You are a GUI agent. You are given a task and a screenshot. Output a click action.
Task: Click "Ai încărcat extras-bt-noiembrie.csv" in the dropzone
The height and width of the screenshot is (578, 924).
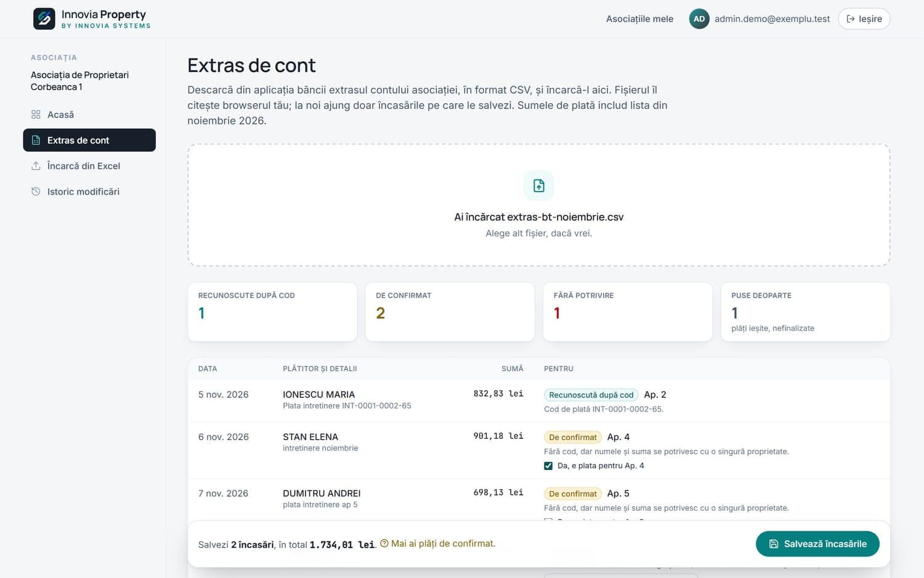point(539,217)
